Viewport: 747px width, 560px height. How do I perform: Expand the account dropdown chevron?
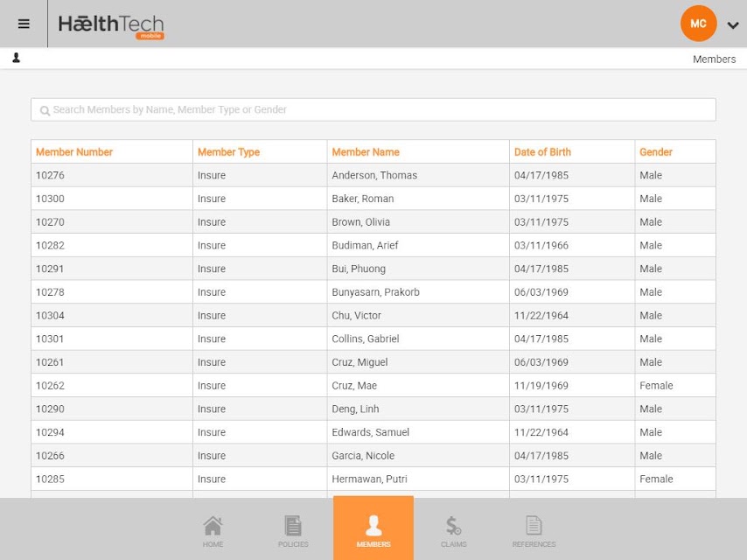coord(733,25)
